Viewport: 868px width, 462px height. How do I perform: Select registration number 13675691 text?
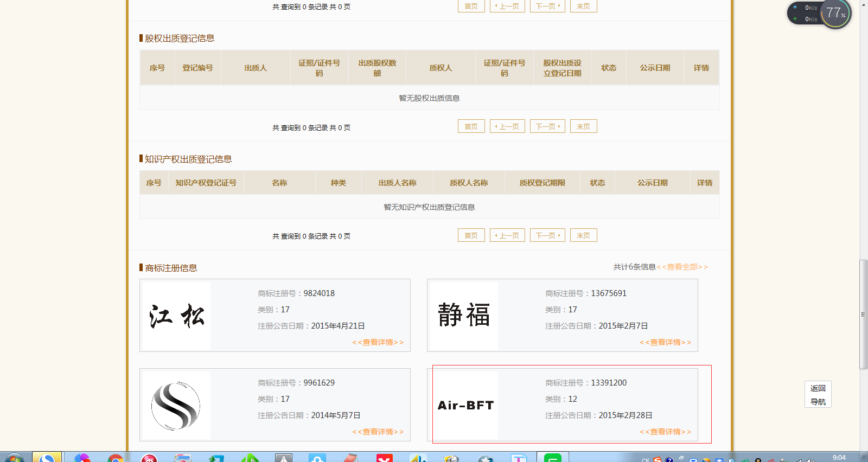[609, 293]
